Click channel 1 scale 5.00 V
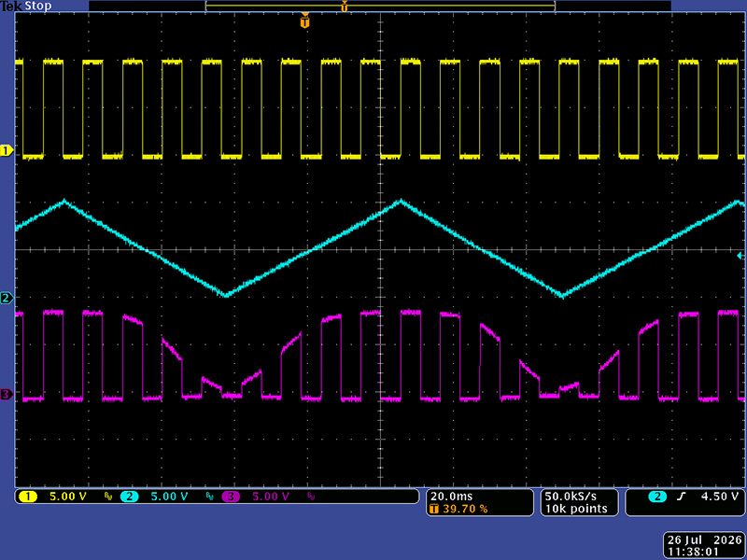 pos(68,497)
